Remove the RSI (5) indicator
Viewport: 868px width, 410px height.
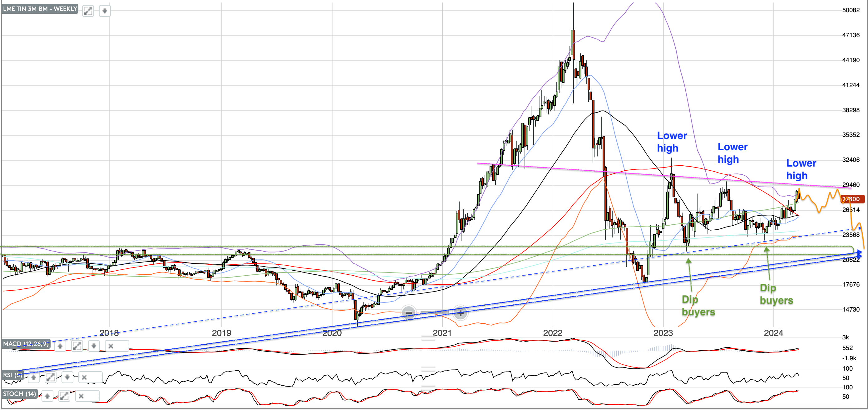[x=84, y=377]
